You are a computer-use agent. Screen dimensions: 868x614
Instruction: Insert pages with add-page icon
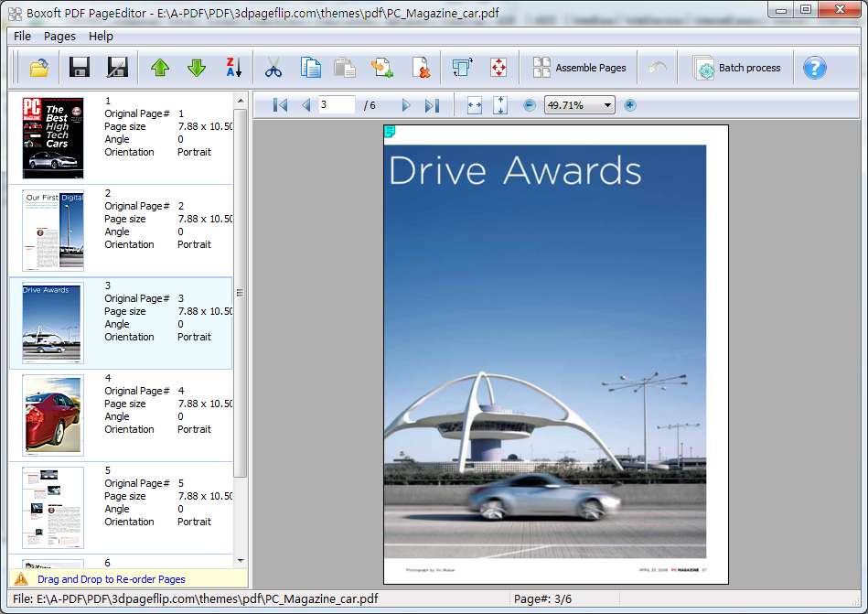[382, 68]
